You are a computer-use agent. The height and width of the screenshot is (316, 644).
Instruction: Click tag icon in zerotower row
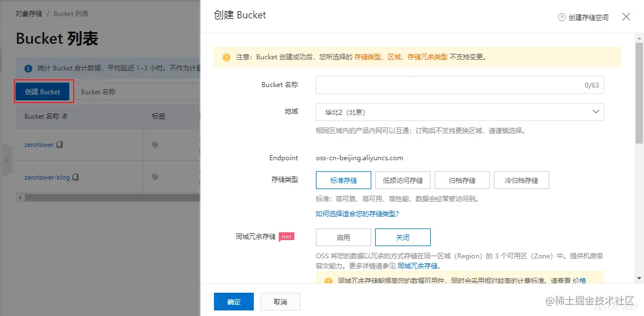(x=155, y=145)
